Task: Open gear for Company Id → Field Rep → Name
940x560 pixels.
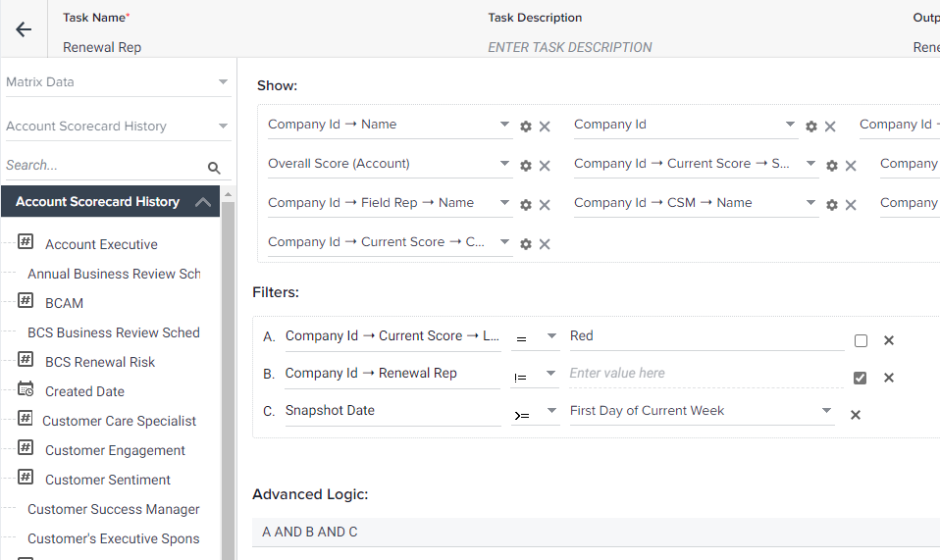Action: click(x=526, y=205)
